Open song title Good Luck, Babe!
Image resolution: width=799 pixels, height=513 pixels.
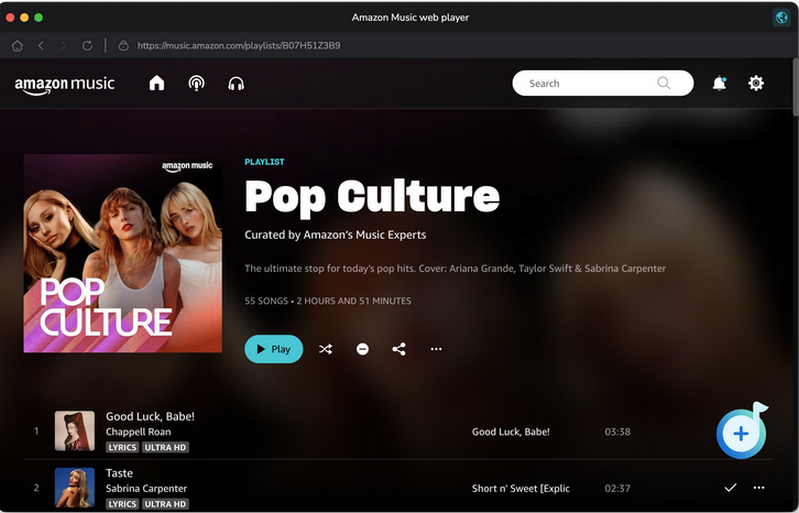[x=150, y=416]
